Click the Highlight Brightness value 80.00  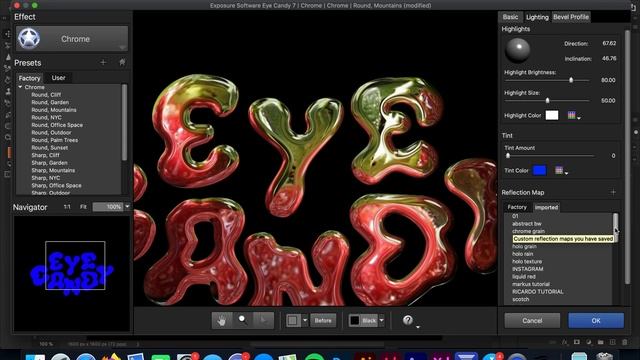[608, 80]
